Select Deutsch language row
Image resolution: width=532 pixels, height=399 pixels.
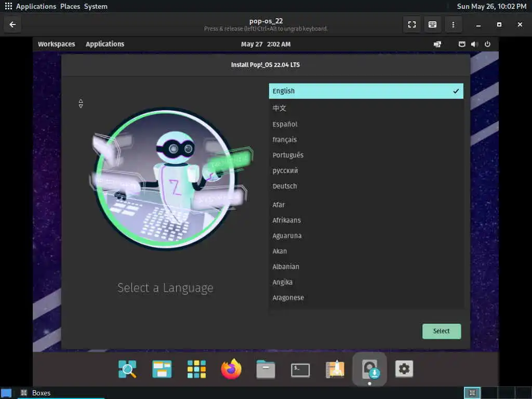[366, 187]
